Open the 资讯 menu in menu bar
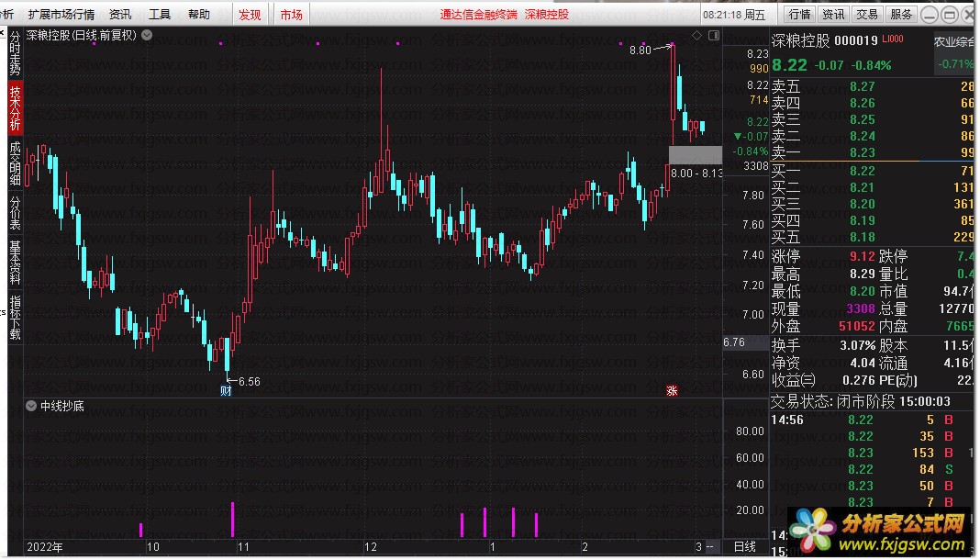The image size is (980, 560). pos(120,14)
